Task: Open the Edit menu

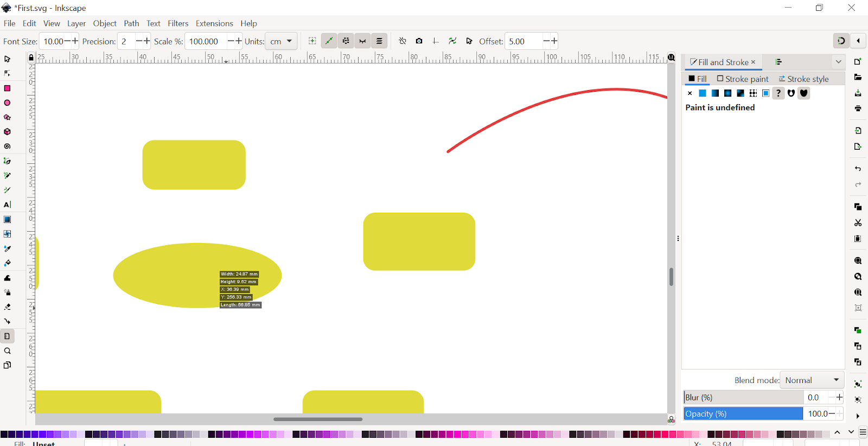Action: pos(29,23)
